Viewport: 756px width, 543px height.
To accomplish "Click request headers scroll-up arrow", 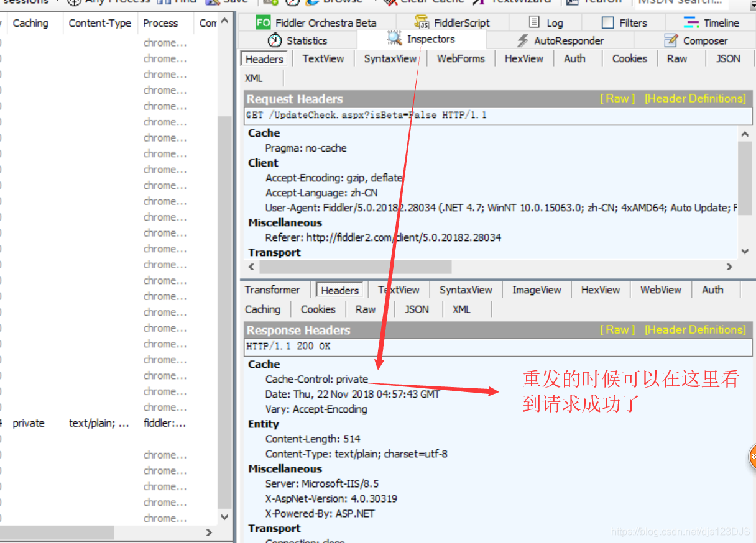I will 745,134.
